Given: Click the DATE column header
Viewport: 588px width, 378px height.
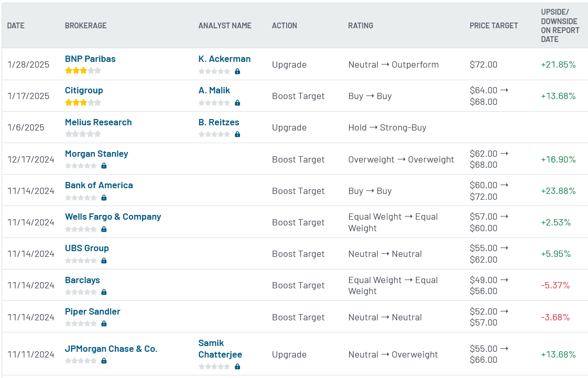Looking at the screenshot, I should 16,26.
